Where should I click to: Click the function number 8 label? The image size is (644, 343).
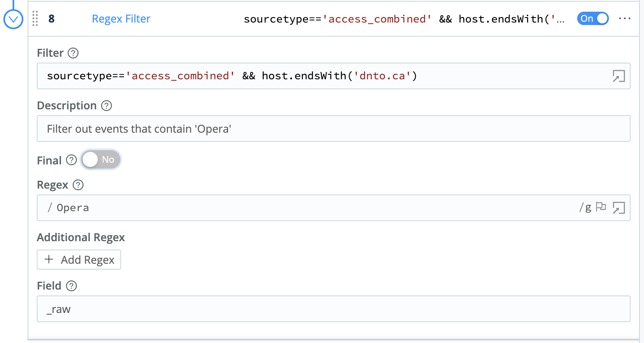pyautogui.click(x=51, y=19)
